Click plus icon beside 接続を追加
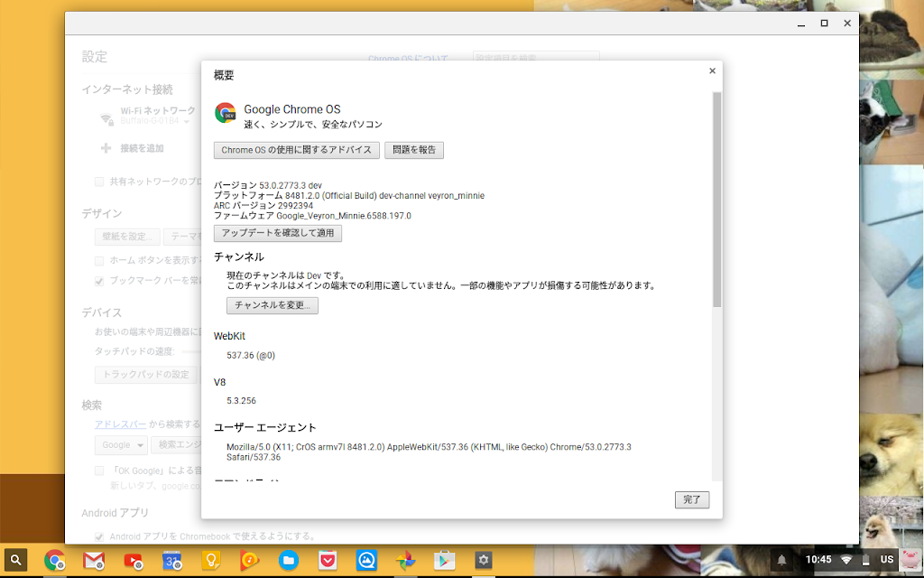 [106, 148]
